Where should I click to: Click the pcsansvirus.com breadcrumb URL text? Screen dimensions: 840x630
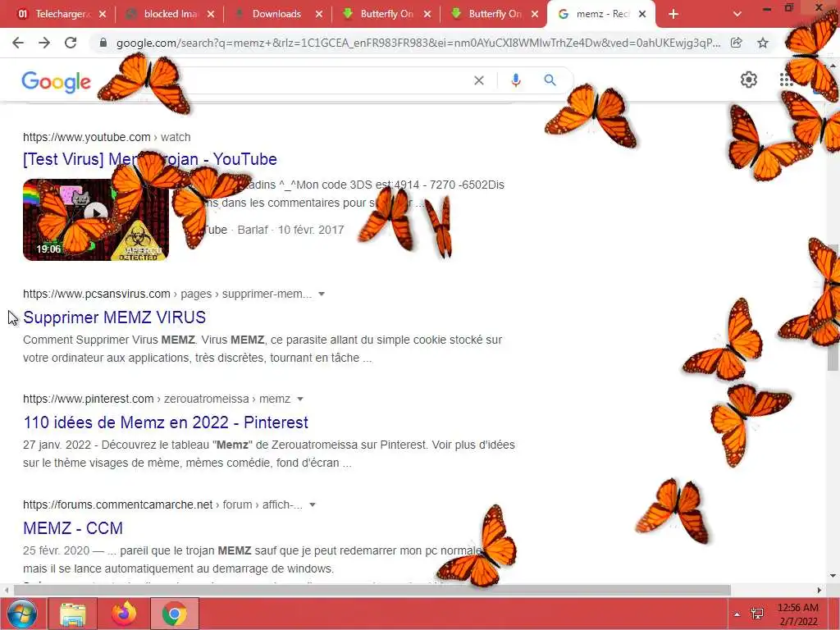(167, 294)
